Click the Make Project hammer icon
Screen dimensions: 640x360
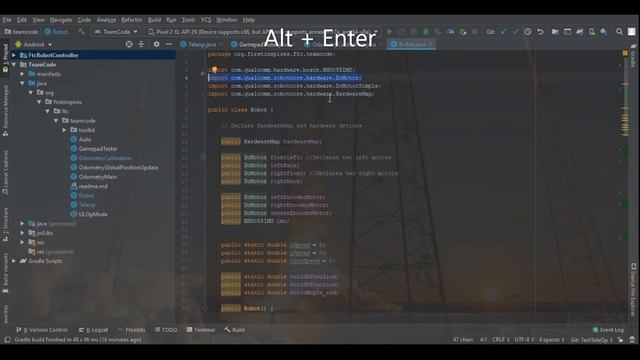(82, 31)
